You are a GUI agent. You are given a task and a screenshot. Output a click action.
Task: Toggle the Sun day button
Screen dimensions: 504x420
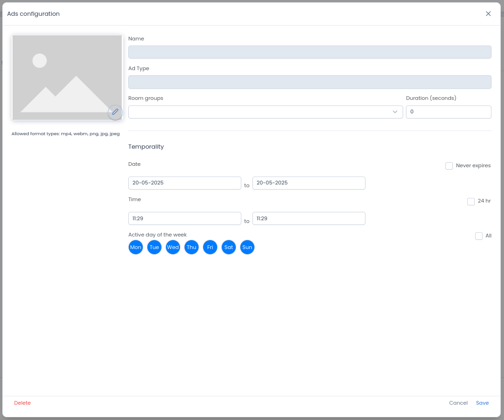[247, 247]
